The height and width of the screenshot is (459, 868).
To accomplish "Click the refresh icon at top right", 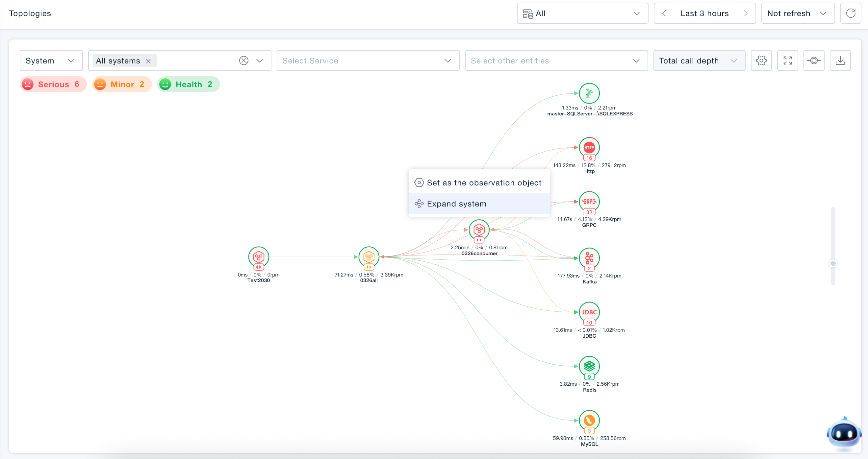I will click(x=851, y=13).
